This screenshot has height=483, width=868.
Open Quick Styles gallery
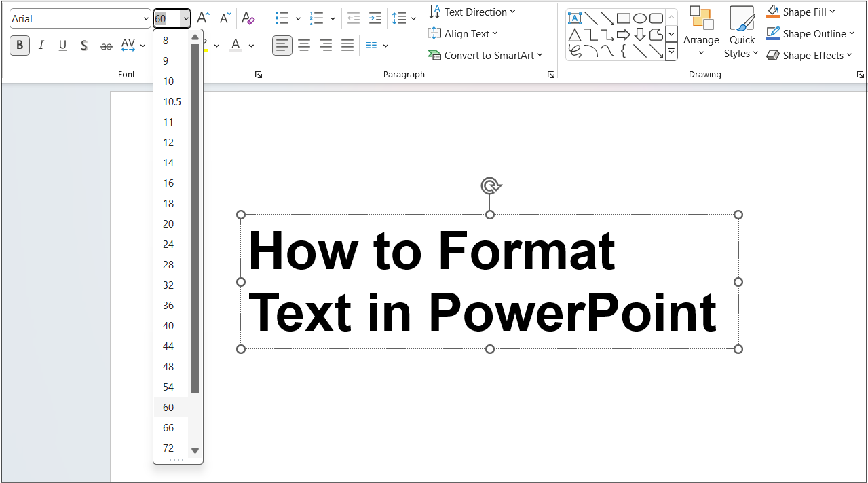tap(742, 33)
